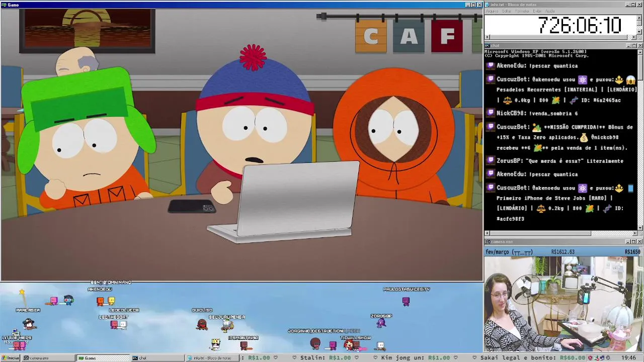This screenshot has width=644, height=362.
Task: Click 'NickCB98: !venda_sombria 6' chat message
Action: tap(537, 114)
